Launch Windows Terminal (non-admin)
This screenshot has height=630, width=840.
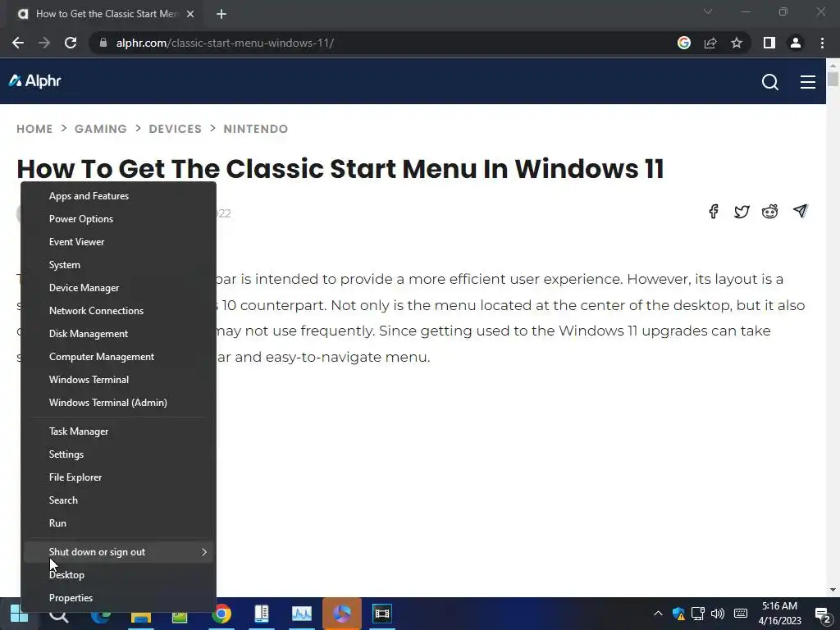(118, 381)
